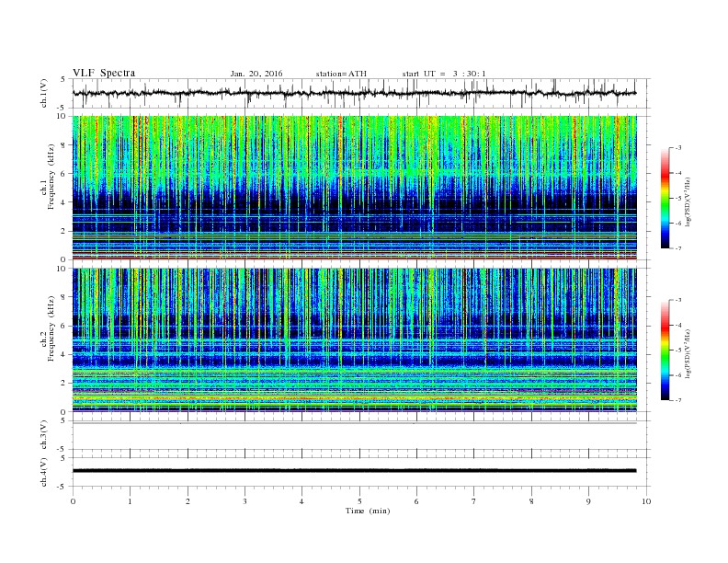Click the '10' tick on the time axis

click(x=646, y=501)
